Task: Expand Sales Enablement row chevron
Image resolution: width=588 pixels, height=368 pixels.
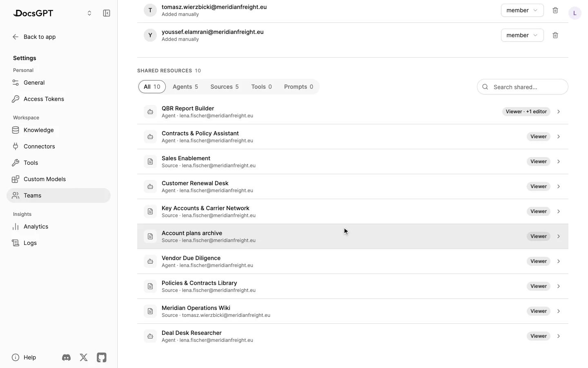Action: tap(559, 162)
